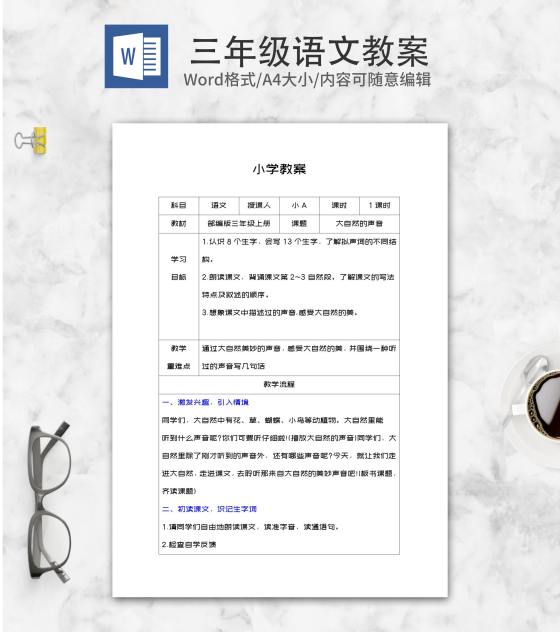Select the "教材" table cell
The width and height of the screenshot is (560, 632).
(179, 224)
